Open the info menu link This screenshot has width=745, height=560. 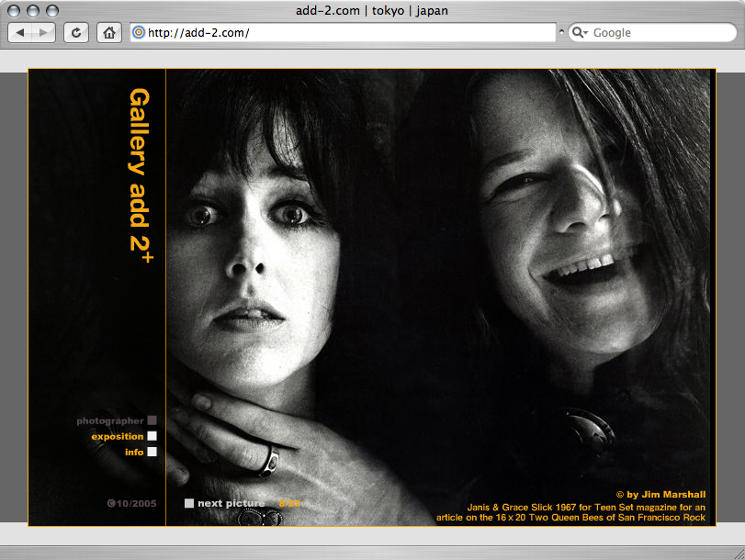[x=134, y=453]
